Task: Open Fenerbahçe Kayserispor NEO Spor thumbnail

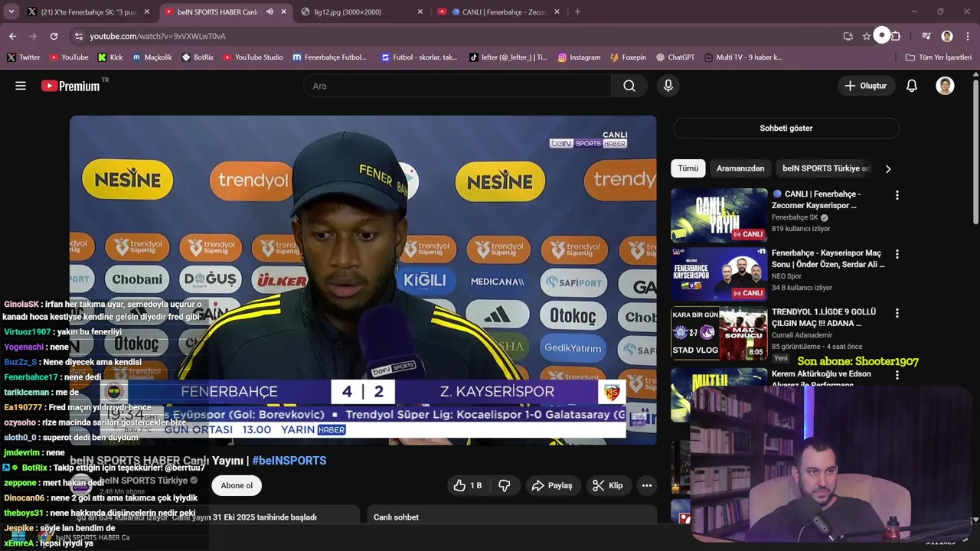Action: point(719,274)
